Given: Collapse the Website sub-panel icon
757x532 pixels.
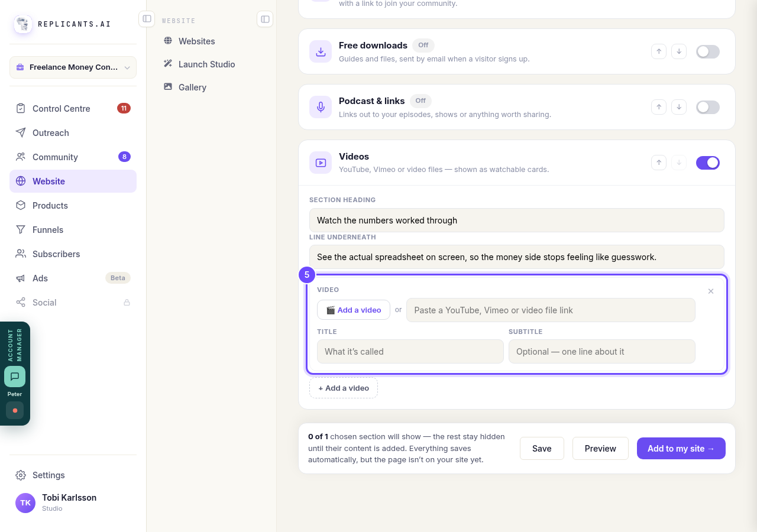Looking at the screenshot, I should [x=265, y=19].
